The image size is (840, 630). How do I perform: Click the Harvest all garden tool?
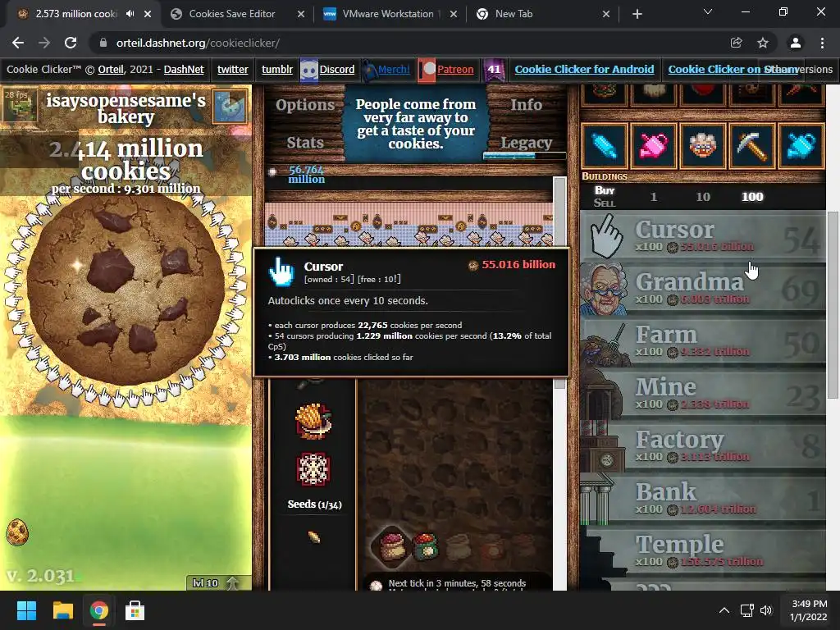[x=313, y=422]
